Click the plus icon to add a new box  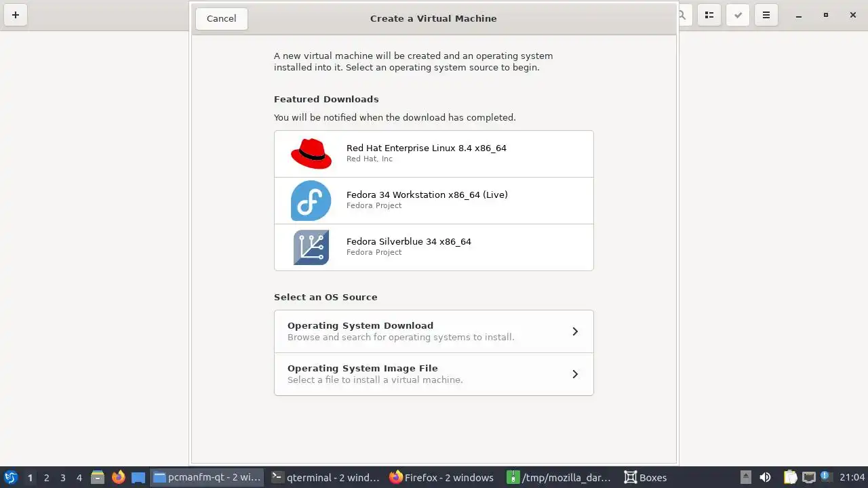(15, 15)
